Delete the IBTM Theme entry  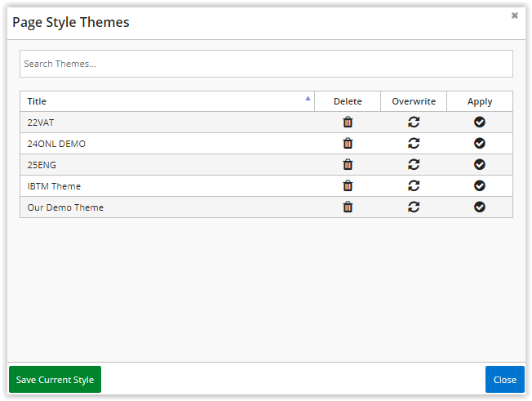(348, 185)
